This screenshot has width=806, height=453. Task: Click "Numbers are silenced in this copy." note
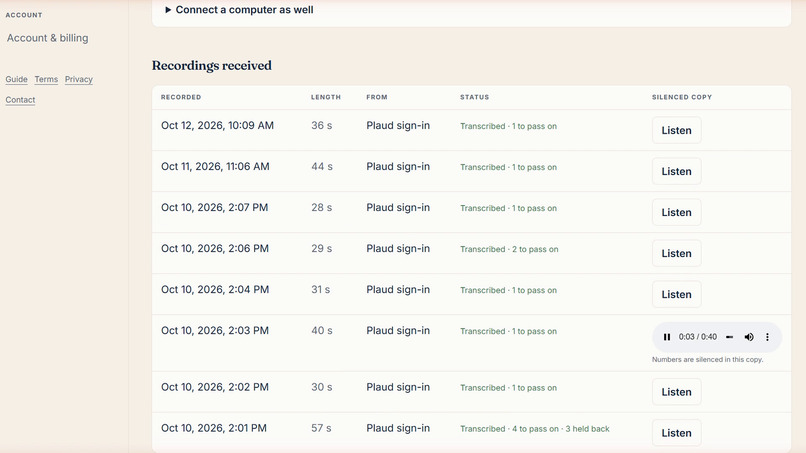coord(707,359)
